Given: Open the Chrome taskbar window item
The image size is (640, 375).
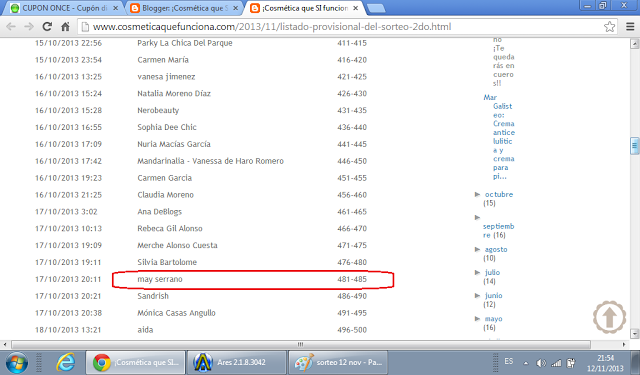Looking at the screenshot, I should [x=136, y=362].
